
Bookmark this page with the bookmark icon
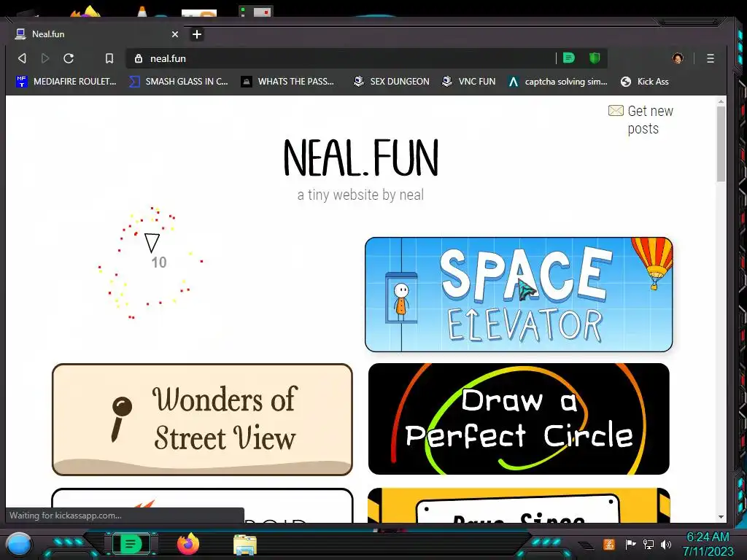[x=109, y=58]
